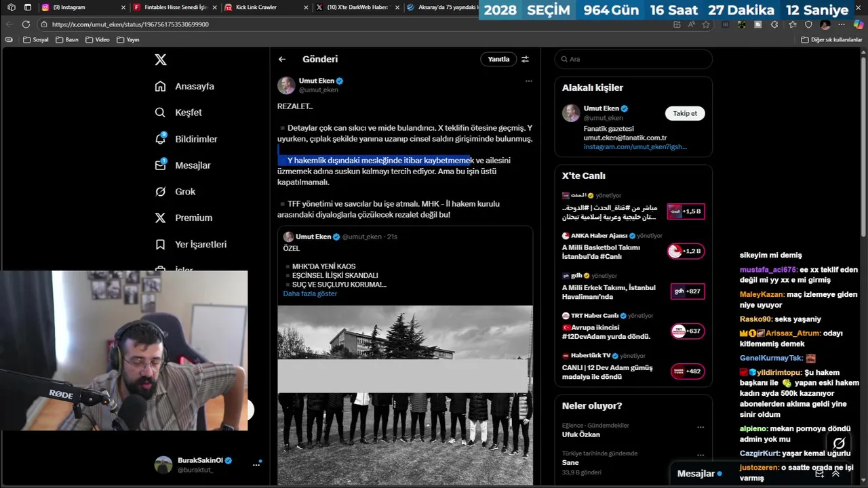Viewport: 868px width, 488px height.
Task: Open Mesajlar in the left sidebar
Action: (x=182, y=165)
